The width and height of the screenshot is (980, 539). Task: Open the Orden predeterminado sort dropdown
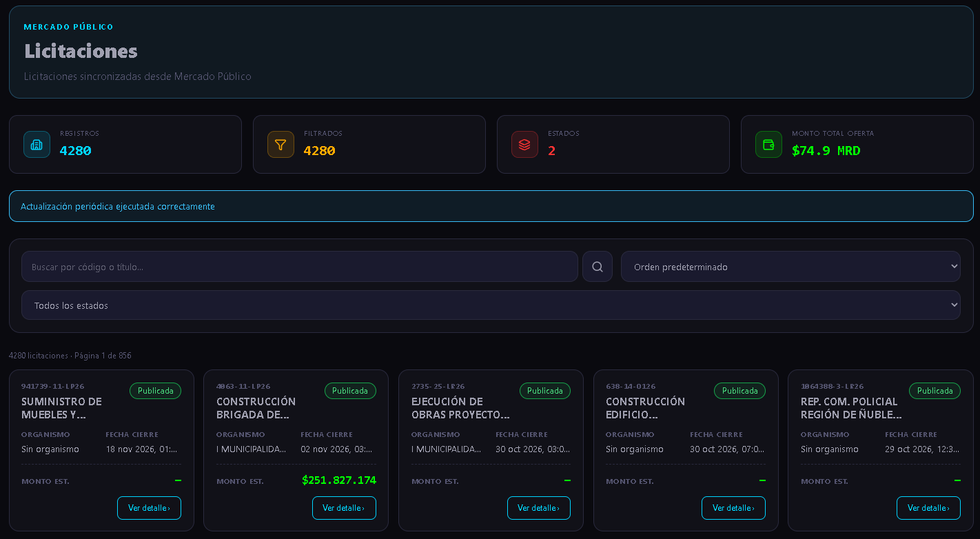[x=790, y=267]
